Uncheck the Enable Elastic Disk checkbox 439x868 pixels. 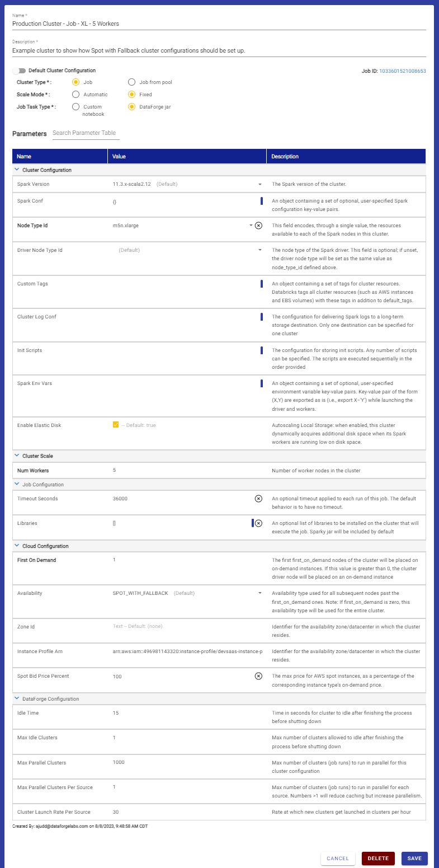(x=116, y=425)
